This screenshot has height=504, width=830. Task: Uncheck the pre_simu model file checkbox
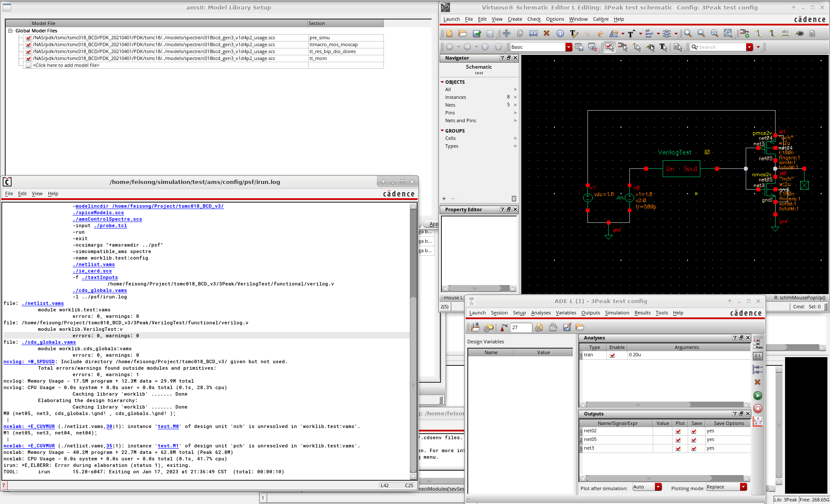pyautogui.click(x=29, y=38)
